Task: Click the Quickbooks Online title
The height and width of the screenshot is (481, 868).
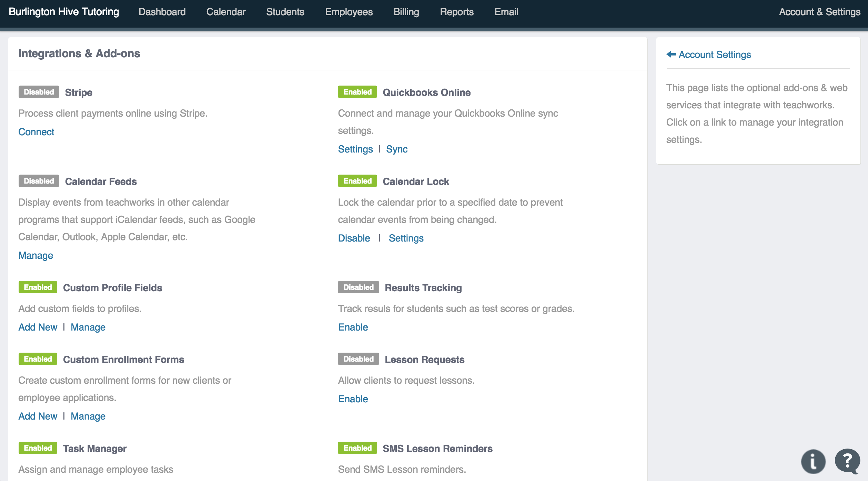Action: [427, 92]
